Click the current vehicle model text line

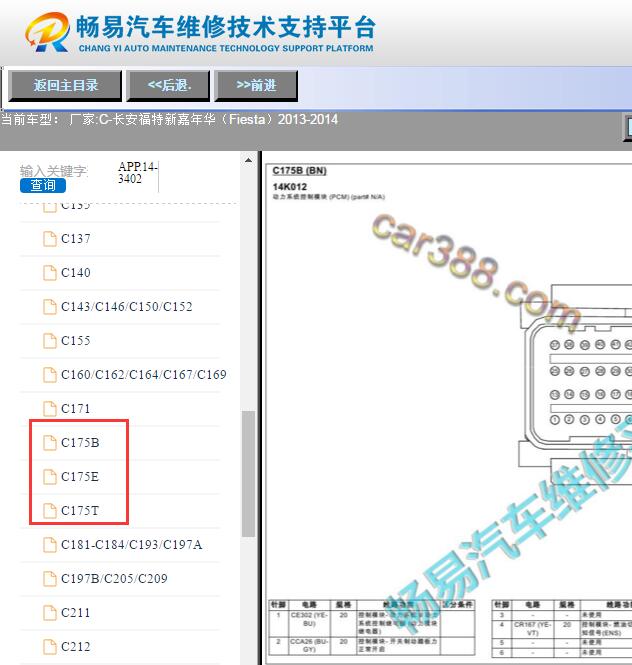169,120
